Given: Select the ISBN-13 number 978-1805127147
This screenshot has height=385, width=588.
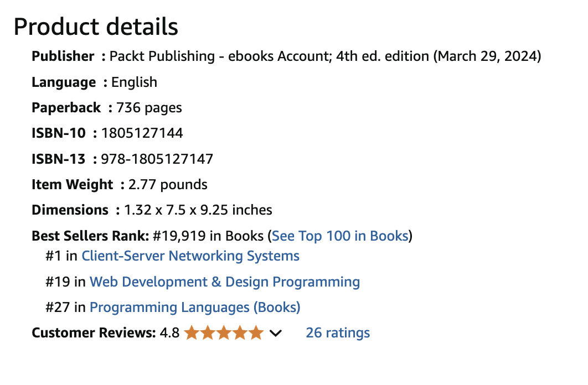Looking at the screenshot, I should pos(157,159).
